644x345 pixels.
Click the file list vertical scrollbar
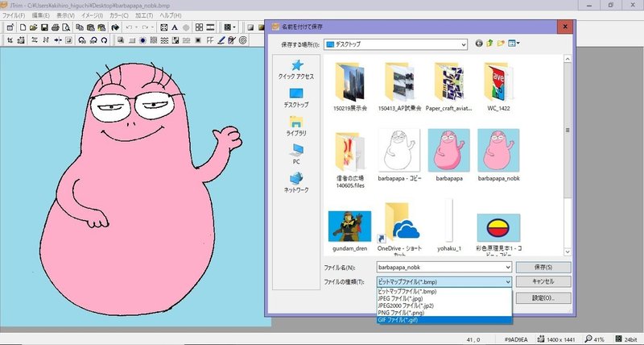568,156
